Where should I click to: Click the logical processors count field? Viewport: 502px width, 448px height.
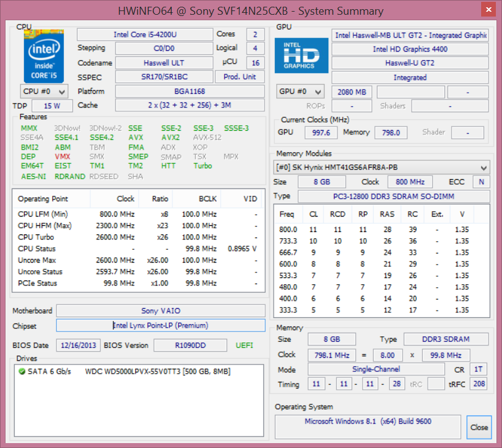tap(255, 48)
